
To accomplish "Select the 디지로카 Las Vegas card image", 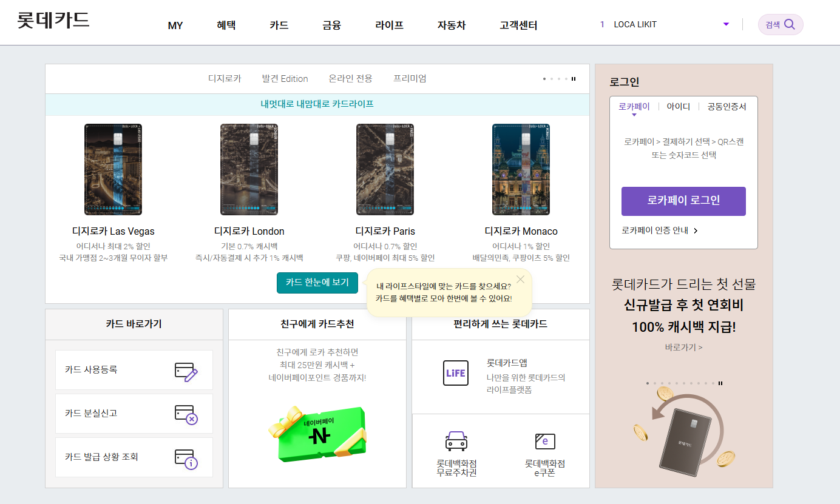I will pos(113,170).
